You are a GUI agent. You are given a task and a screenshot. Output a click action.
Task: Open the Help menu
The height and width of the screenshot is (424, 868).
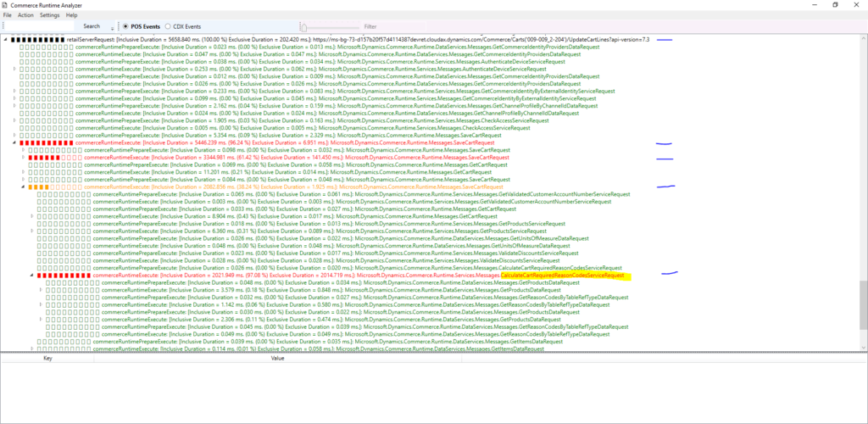pos(72,15)
